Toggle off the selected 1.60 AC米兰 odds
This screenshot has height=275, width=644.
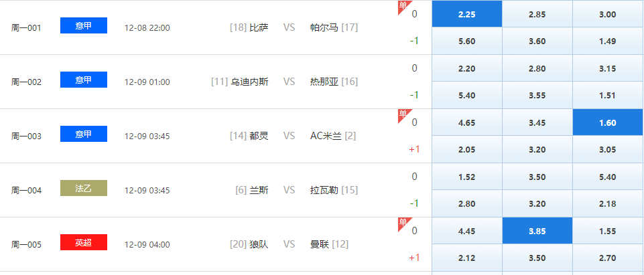point(608,122)
